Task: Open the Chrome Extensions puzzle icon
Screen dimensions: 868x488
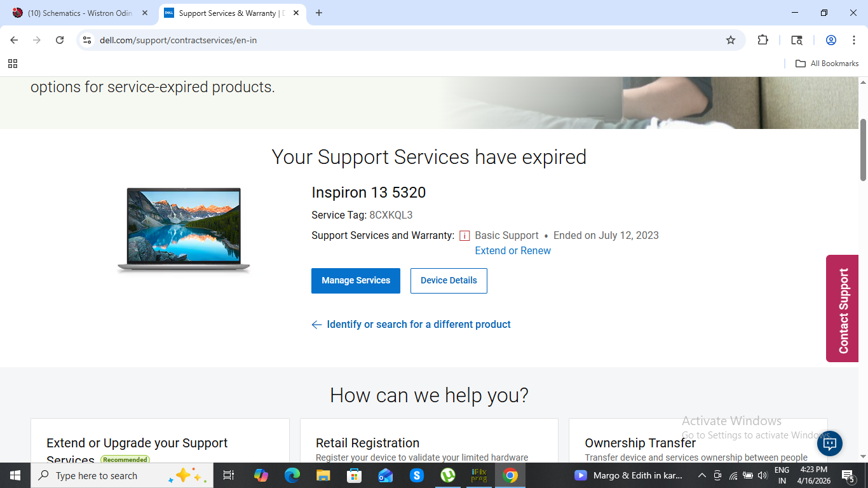Action: tap(762, 39)
